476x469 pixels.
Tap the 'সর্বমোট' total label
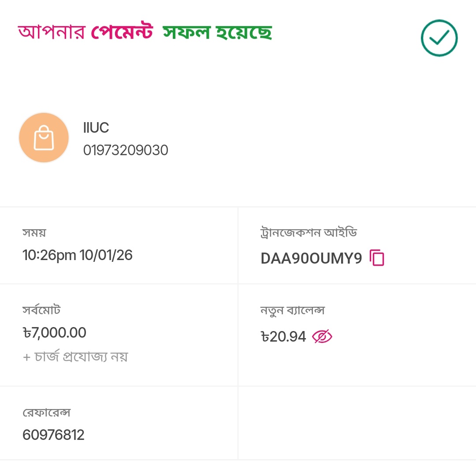pos(41,310)
